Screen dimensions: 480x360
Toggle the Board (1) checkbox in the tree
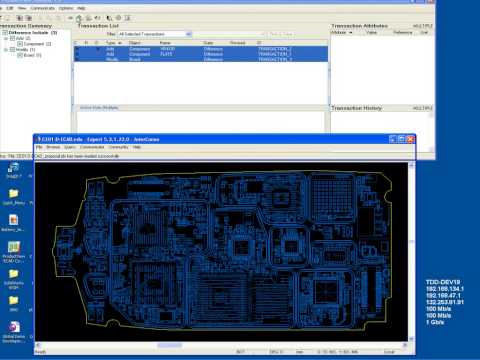coord(20,55)
